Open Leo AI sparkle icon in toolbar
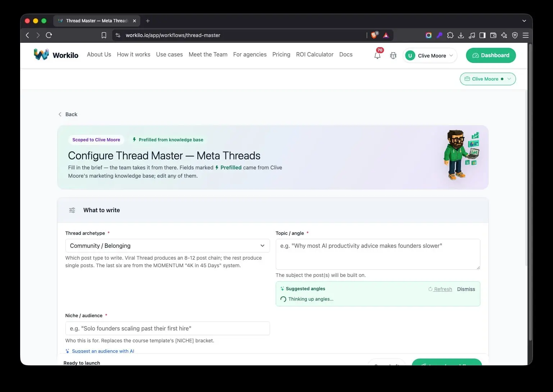This screenshot has width=553, height=392. coord(504,35)
